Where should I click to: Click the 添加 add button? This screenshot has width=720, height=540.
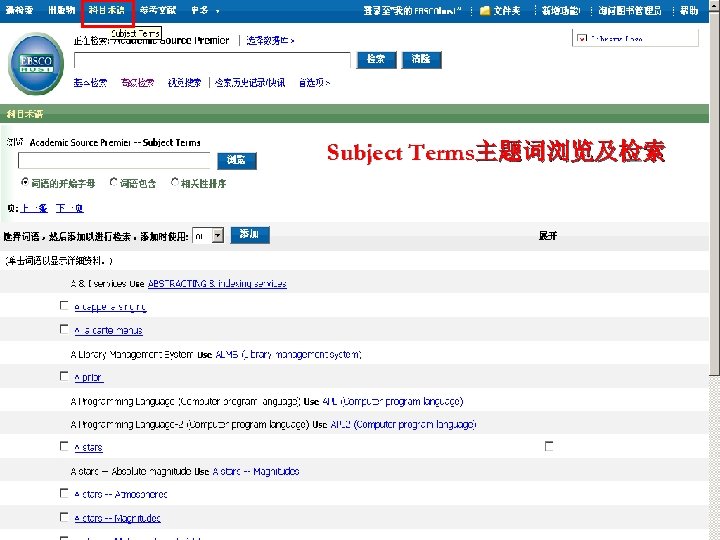[250, 235]
